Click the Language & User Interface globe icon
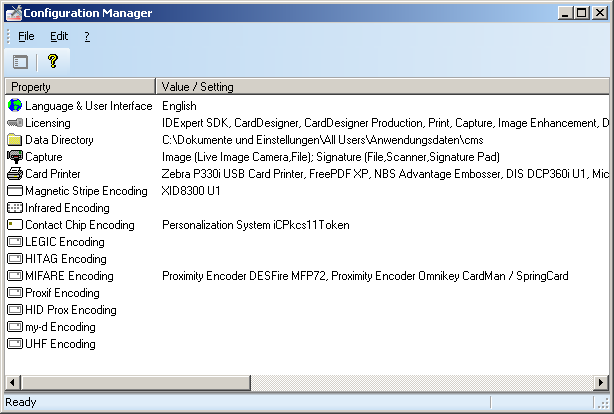Screen dimensions: 614x414 (x=14, y=105)
